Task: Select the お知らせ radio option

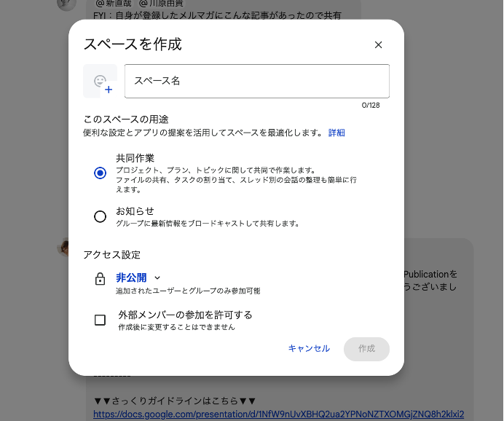Action: [100, 216]
